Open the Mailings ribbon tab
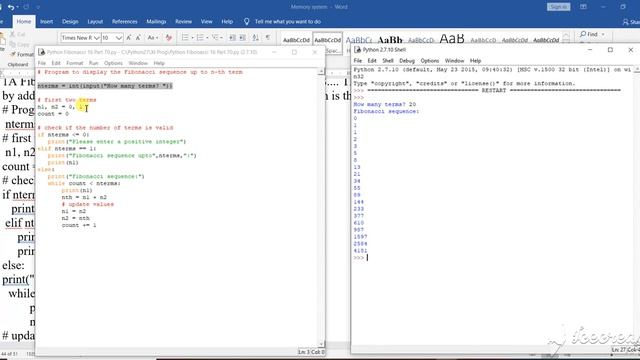The height and width of the screenshot is (360, 640). pyautogui.click(x=156, y=22)
